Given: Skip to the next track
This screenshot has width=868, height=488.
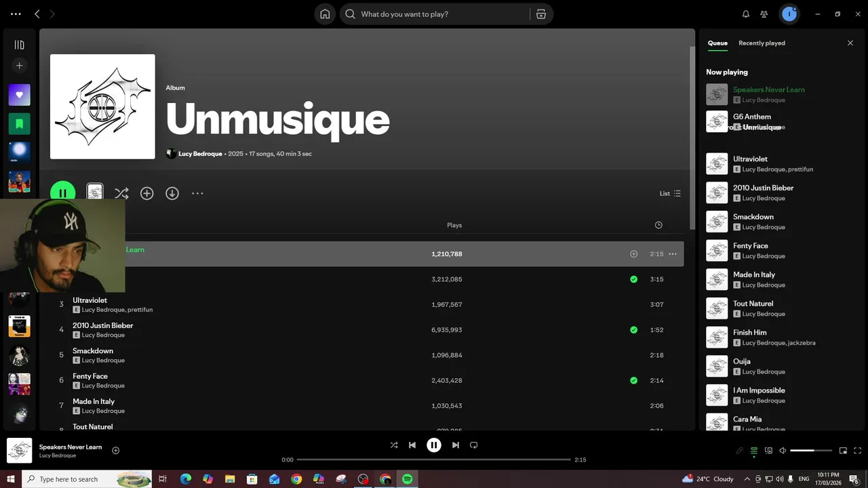Looking at the screenshot, I should click(x=456, y=445).
